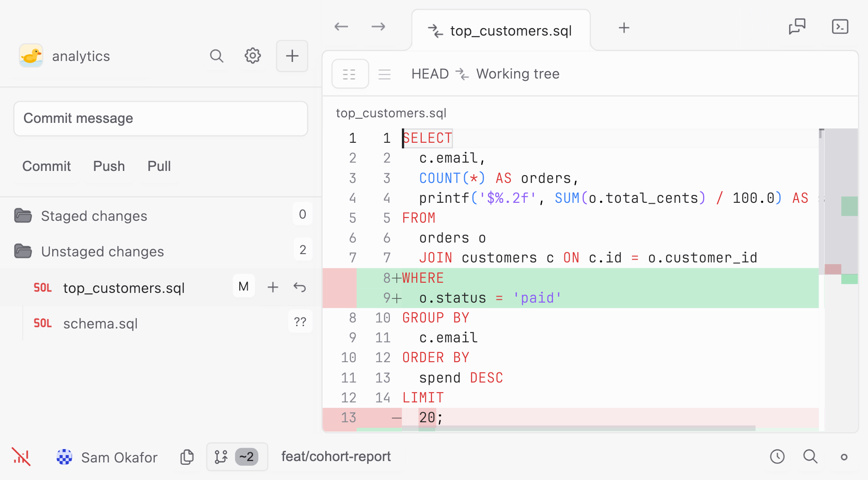Click the analytics repository name
The image size is (868, 480).
pyautogui.click(x=81, y=56)
